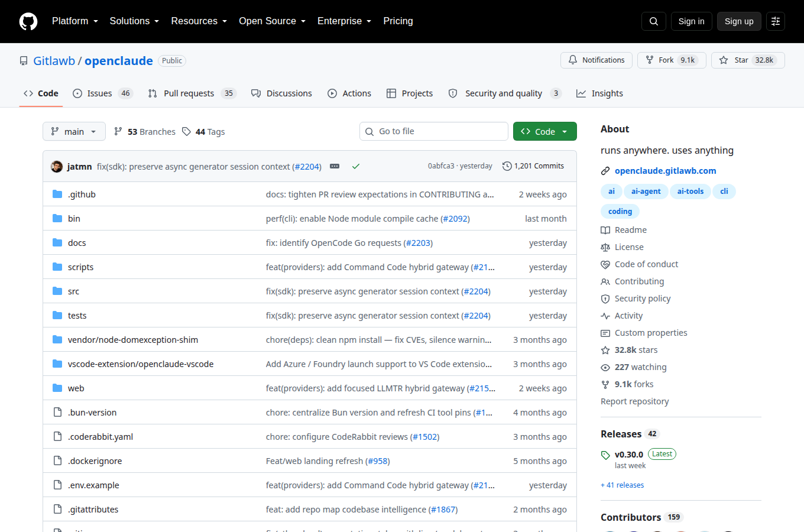Open the Security and quality tab
804x532 pixels.
(505, 93)
